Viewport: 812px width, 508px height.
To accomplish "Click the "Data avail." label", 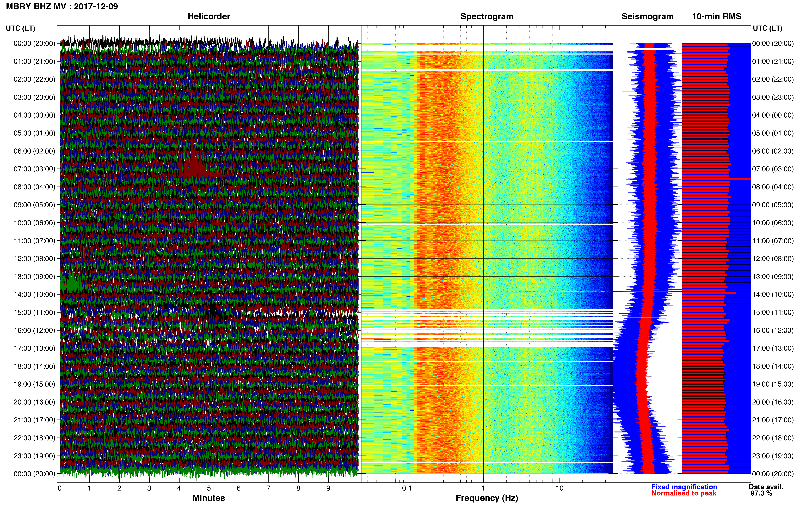I will [x=766, y=487].
